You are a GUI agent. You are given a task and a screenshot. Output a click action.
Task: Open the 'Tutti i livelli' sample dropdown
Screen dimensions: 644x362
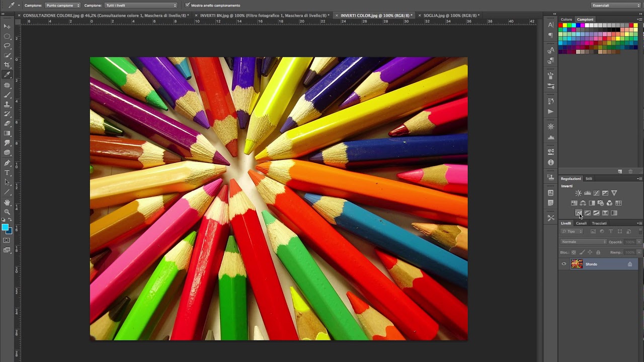pyautogui.click(x=141, y=5)
